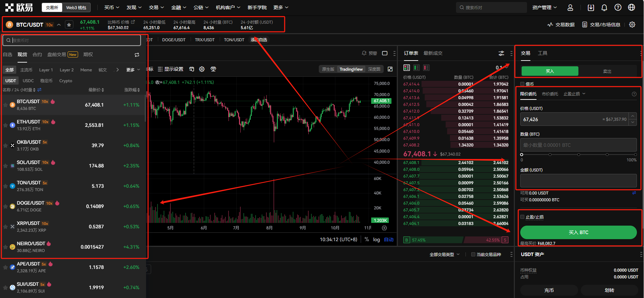Open the order book settings sliders icon

(x=501, y=53)
